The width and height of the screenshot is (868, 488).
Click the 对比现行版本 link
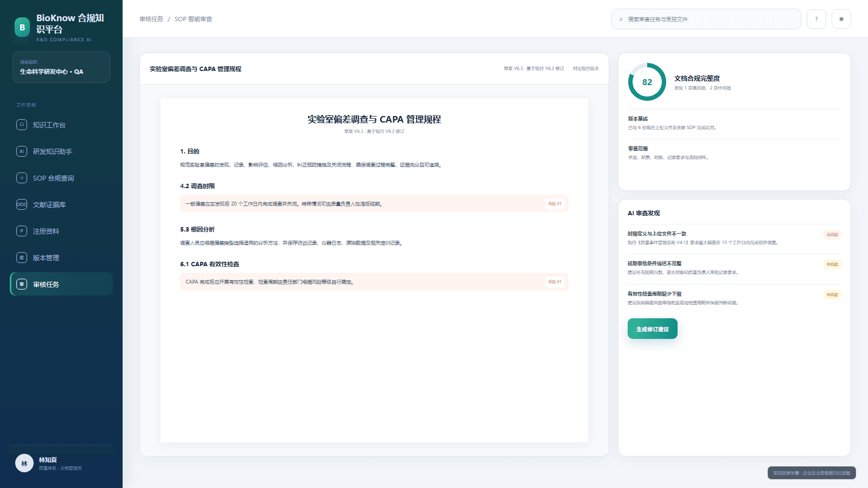586,69
